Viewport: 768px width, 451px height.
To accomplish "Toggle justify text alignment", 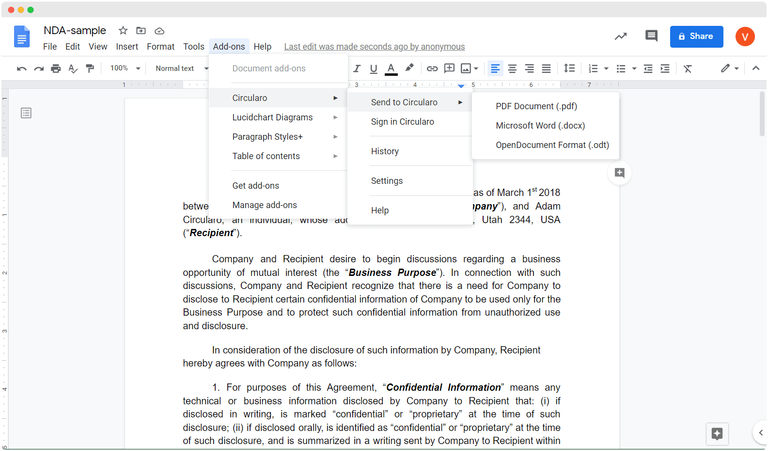I will [x=546, y=69].
